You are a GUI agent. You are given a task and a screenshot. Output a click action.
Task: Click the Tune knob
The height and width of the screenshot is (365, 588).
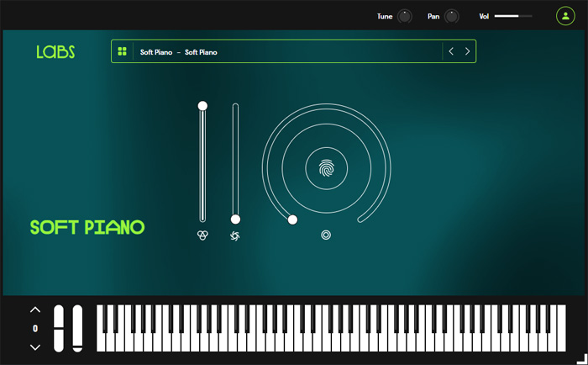[404, 16]
